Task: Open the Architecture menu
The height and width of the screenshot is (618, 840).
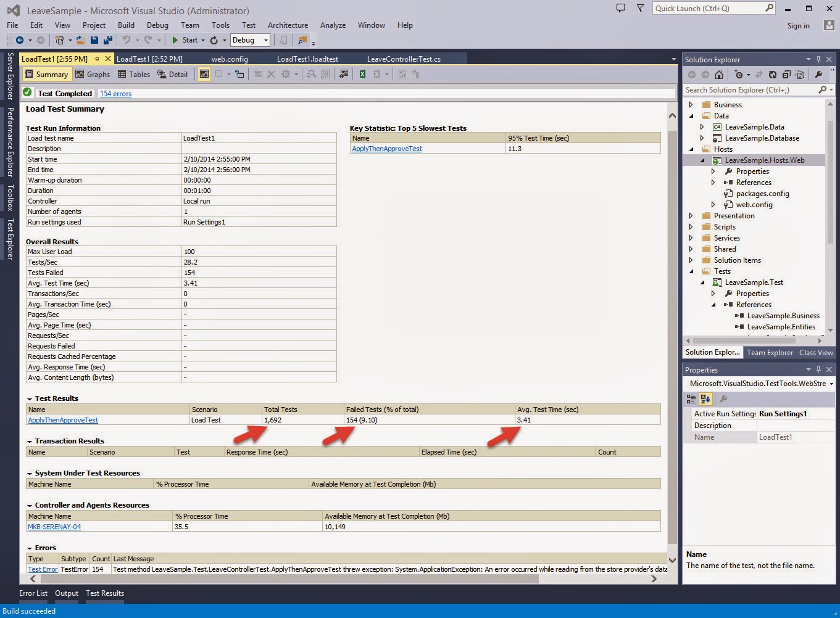Action: [x=288, y=25]
